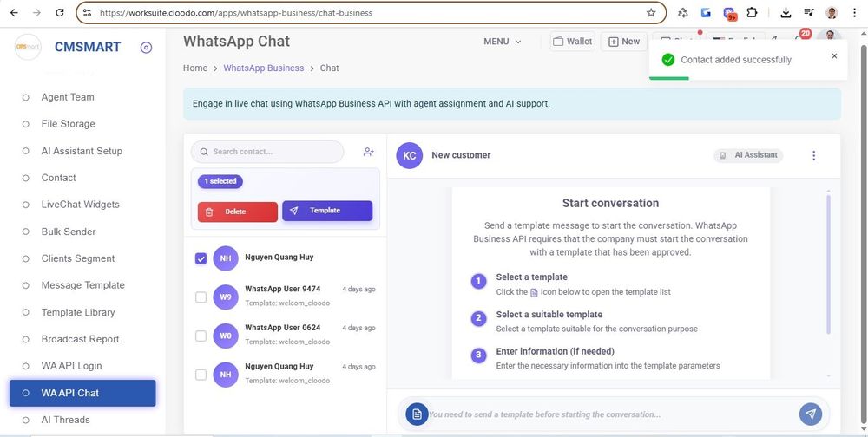
Task: Open the template list document icon
Action: coord(417,414)
